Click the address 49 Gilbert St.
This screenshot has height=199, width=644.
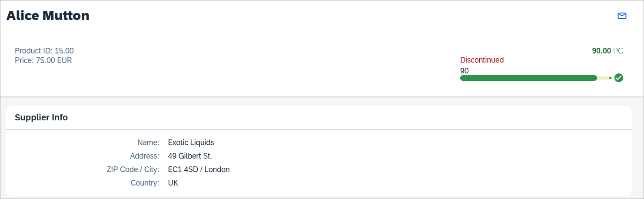coord(190,156)
